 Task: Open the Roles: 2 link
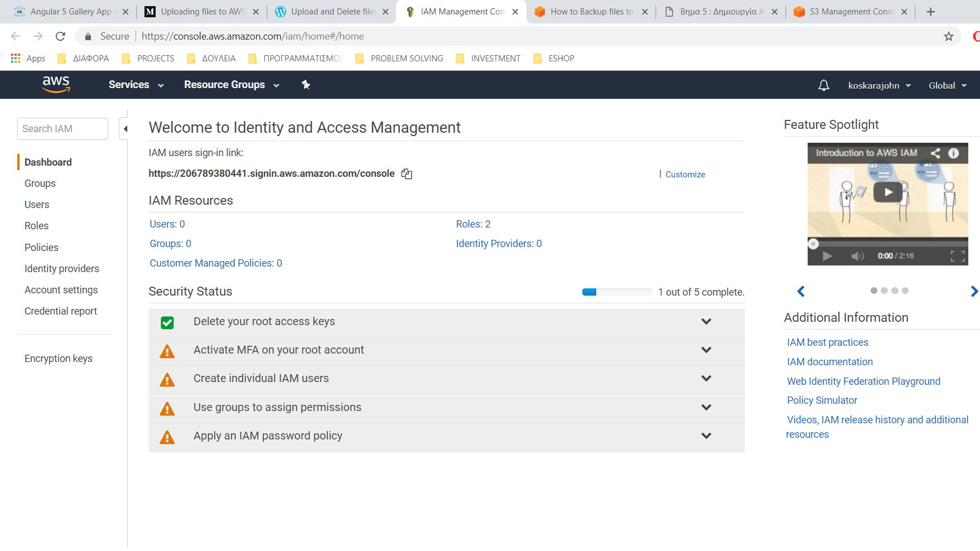pos(473,224)
